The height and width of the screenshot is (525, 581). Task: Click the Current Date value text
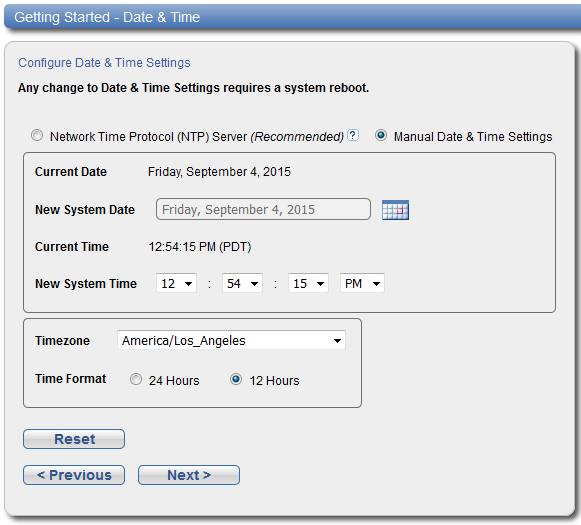coord(219,172)
